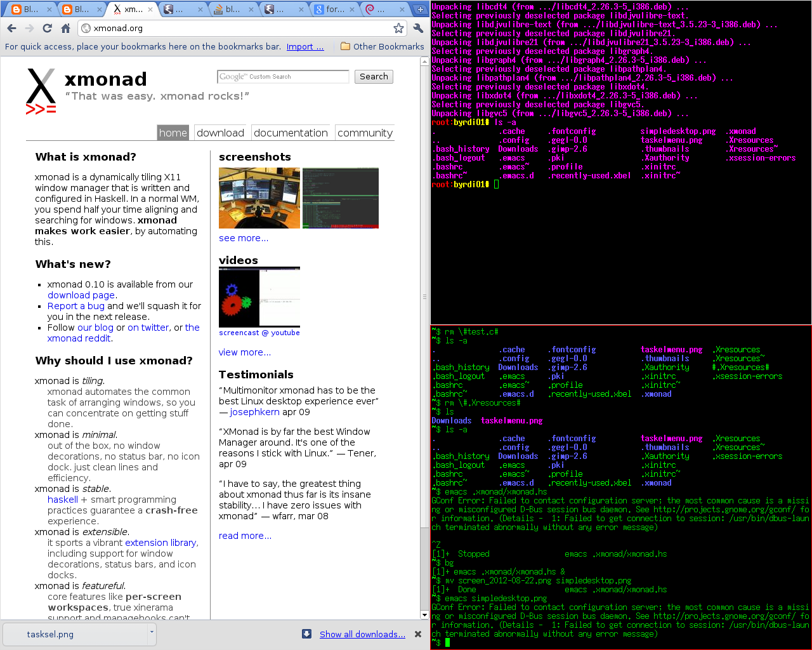Click the Show all downloads link
The width and height of the screenshot is (812, 650).
click(362, 634)
